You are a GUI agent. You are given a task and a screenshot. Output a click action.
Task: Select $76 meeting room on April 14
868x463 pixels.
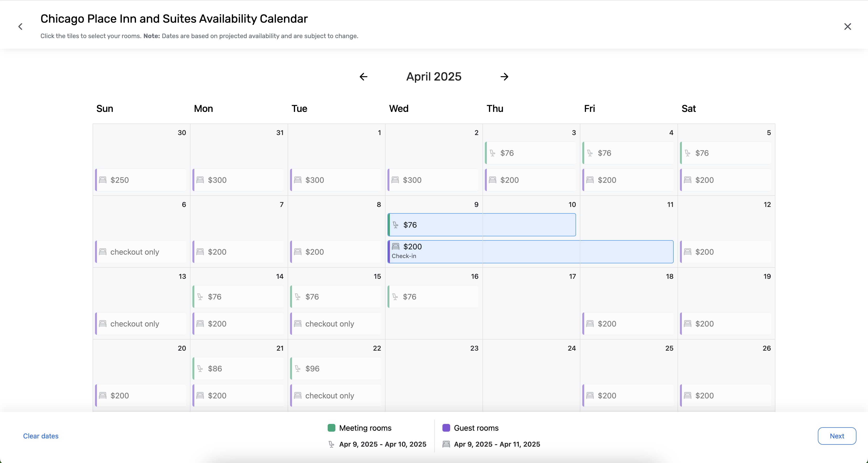pos(238,297)
